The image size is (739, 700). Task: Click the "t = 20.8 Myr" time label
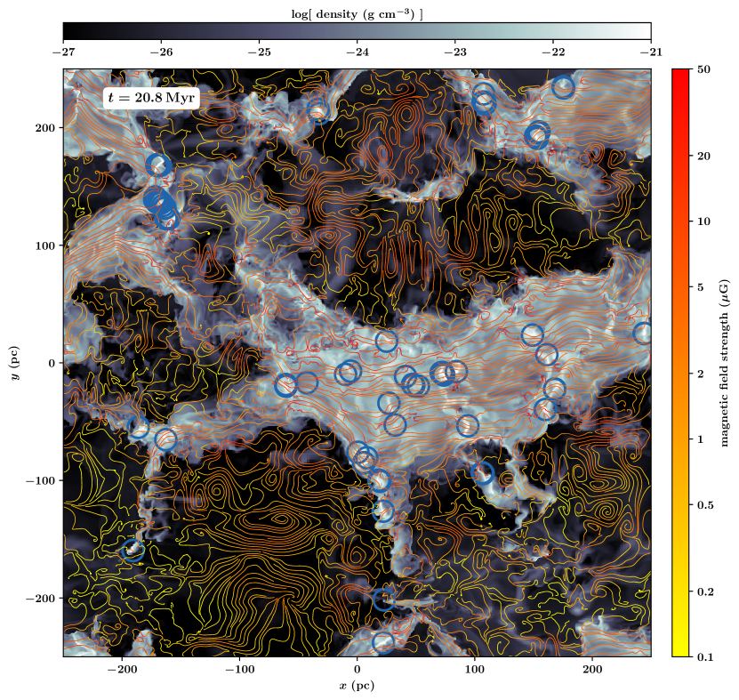click(151, 98)
